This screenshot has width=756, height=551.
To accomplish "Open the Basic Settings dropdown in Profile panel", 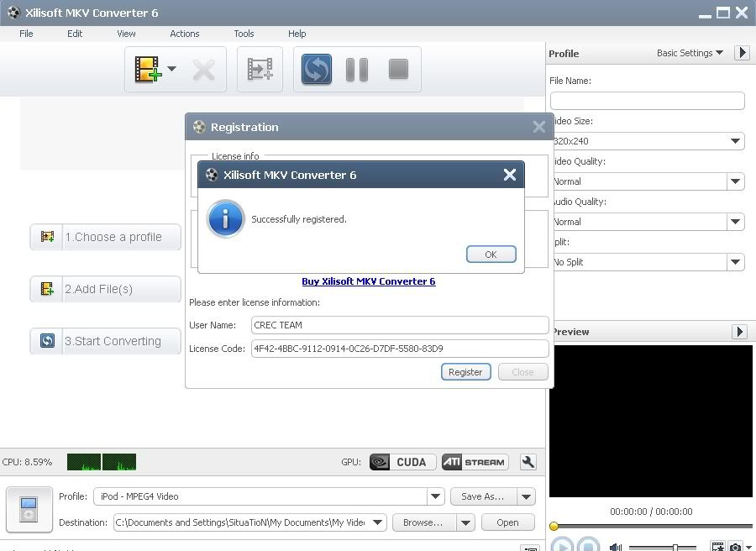I will pyautogui.click(x=690, y=53).
